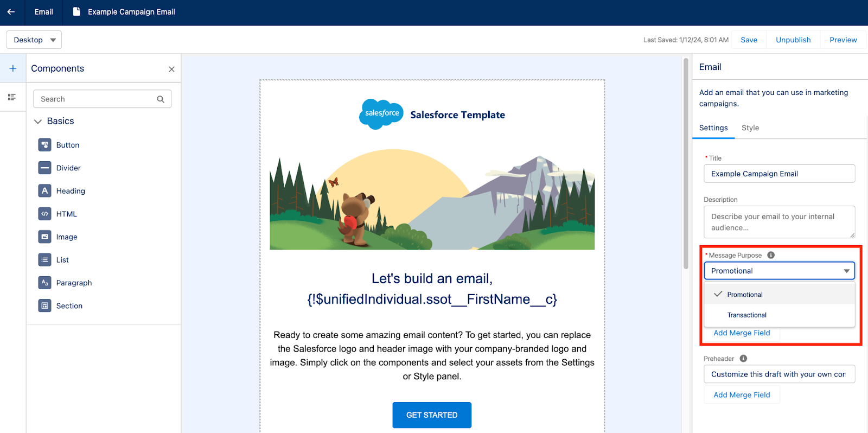Open the page structure list icon
The width and height of the screenshot is (868, 433).
click(x=12, y=97)
